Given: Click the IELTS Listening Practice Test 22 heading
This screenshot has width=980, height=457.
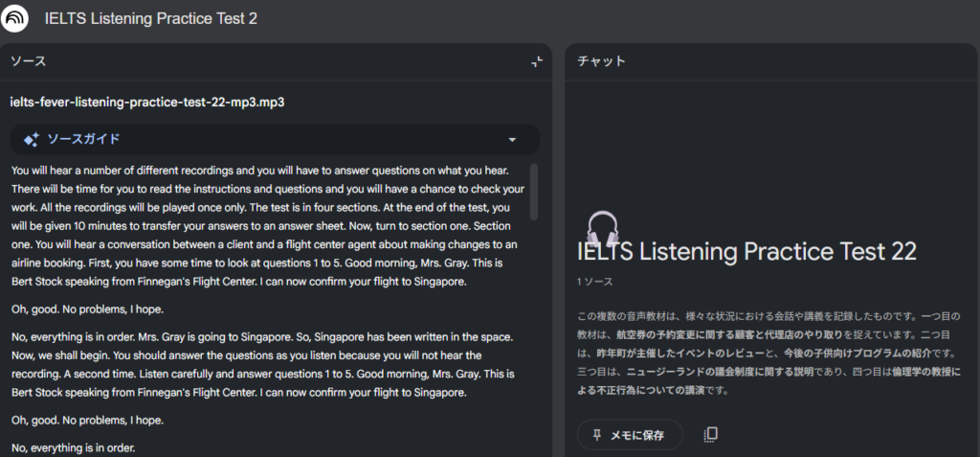Looking at the screenshot, I should (x=746, y=252).
